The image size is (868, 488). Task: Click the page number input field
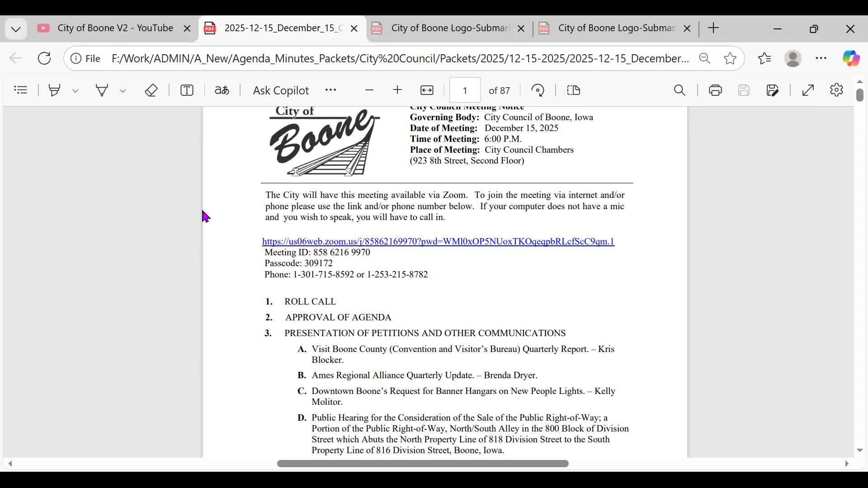tap(465, 90)
